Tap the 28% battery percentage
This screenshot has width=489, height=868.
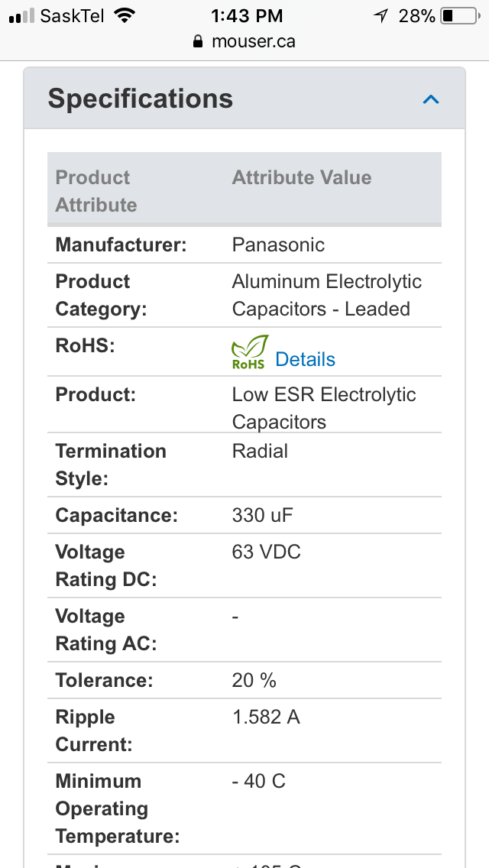tap(416, 16)
